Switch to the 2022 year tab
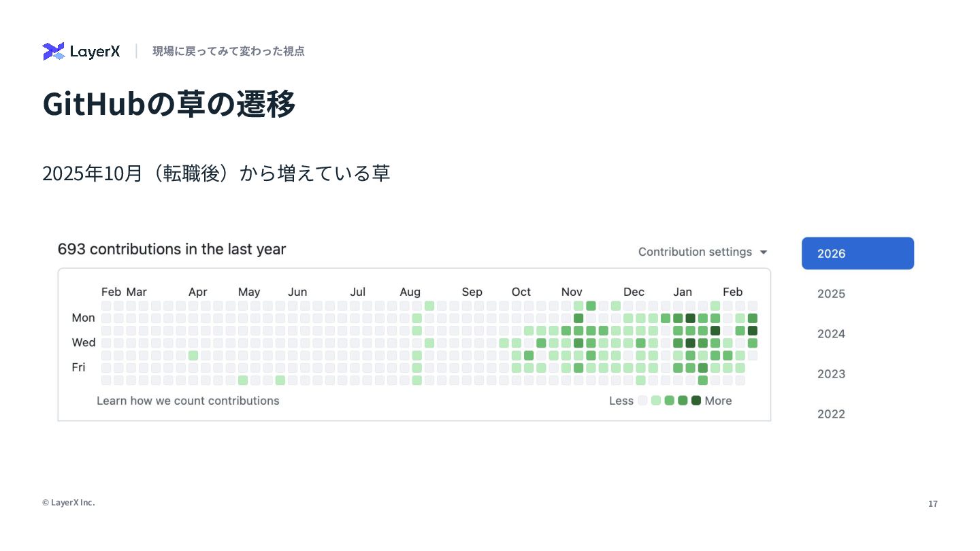The height and width of the screenshot is (551, 980). (831, 414)
